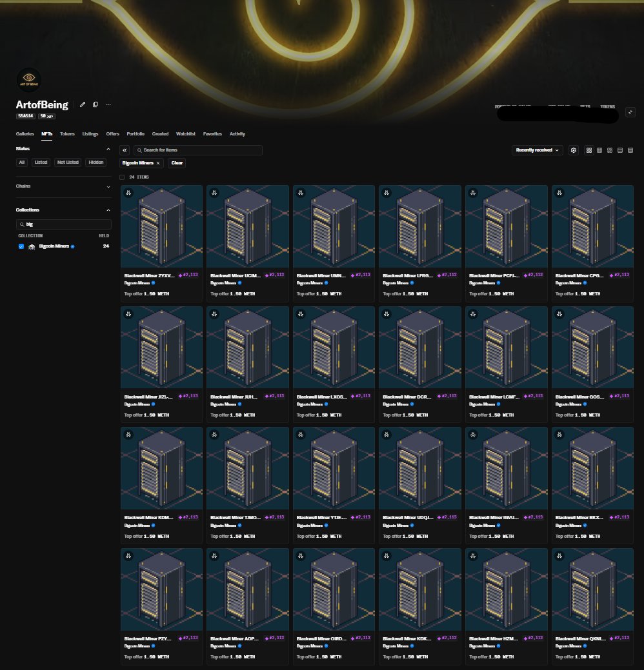This screenshot has width=644, height=670.
Task: Switch to compact grid view
Action: [x=599, y=150]
